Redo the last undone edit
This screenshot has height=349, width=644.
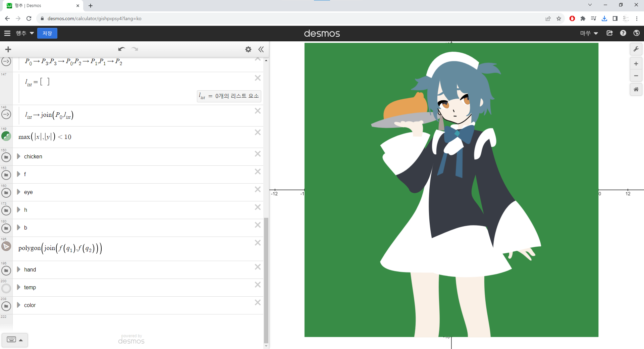pos(135,49)
